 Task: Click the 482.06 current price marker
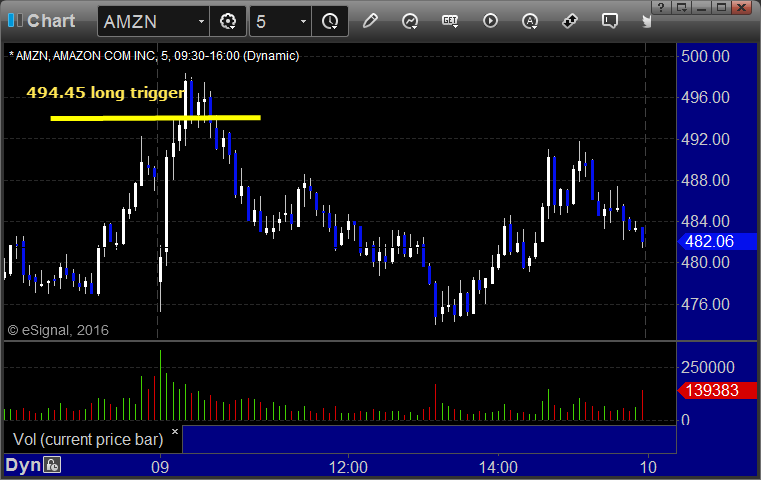(717, 241)
